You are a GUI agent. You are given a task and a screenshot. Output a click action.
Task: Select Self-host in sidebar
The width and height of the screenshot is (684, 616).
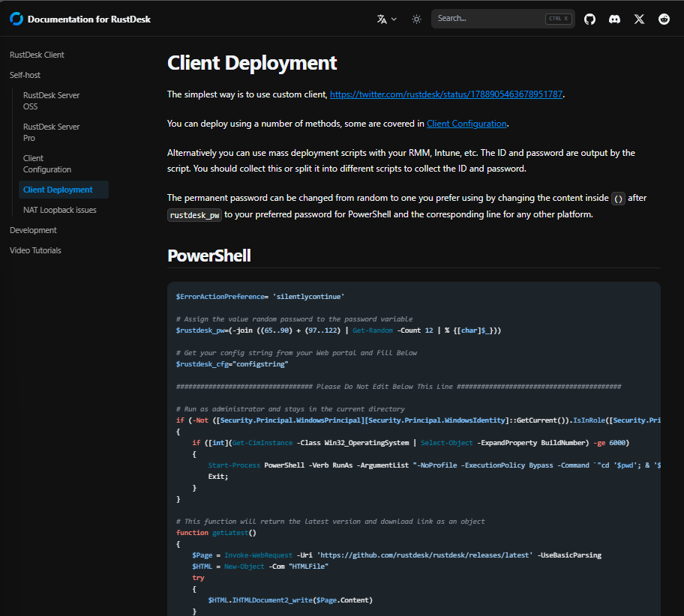coord(25,75)
